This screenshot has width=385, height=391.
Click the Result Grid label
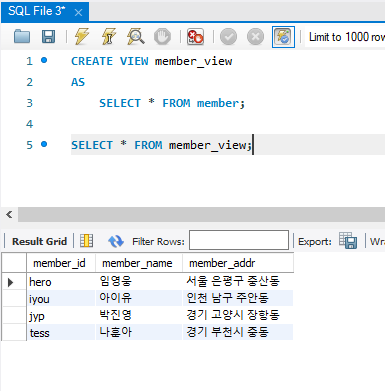39,241
